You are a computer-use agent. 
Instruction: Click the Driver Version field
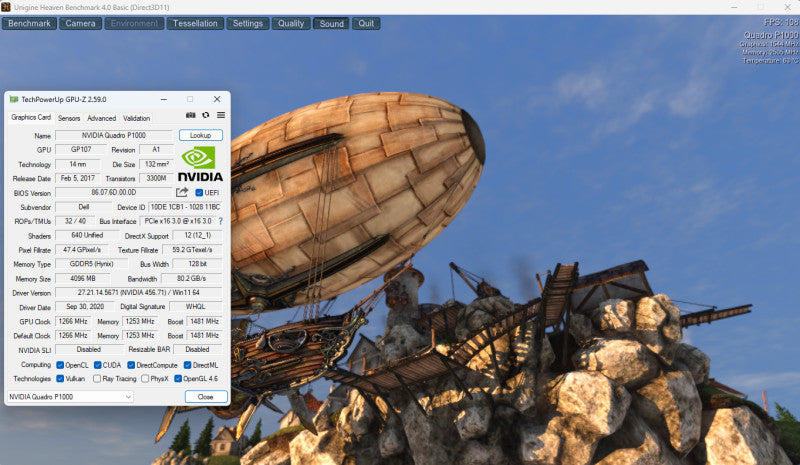click(x=139, y=292)
